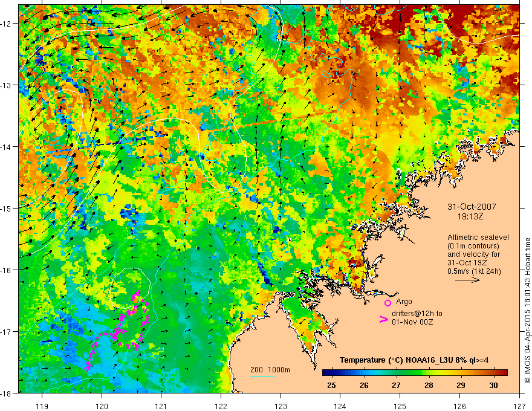The width and height of the screenshot is (532, 411).
Task: Click the '0.5m/s (1kt 24h)' text
Action: coord(474,271)
